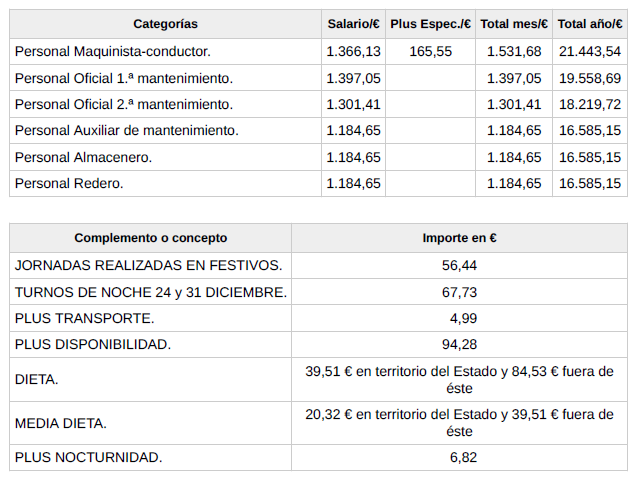643x479 pixels.
Task: Click Personal Almacenero category cell
Action: click(x=83, y=157)
